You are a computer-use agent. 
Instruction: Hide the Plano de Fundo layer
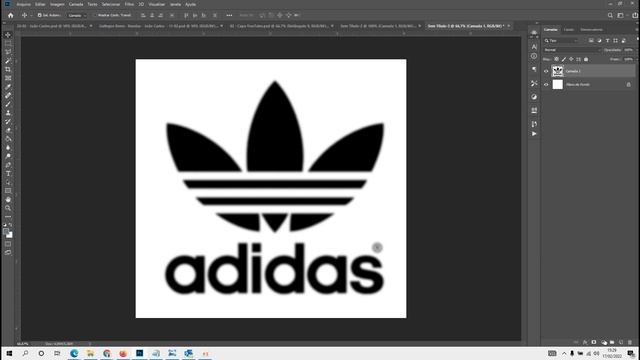[546, 84]
